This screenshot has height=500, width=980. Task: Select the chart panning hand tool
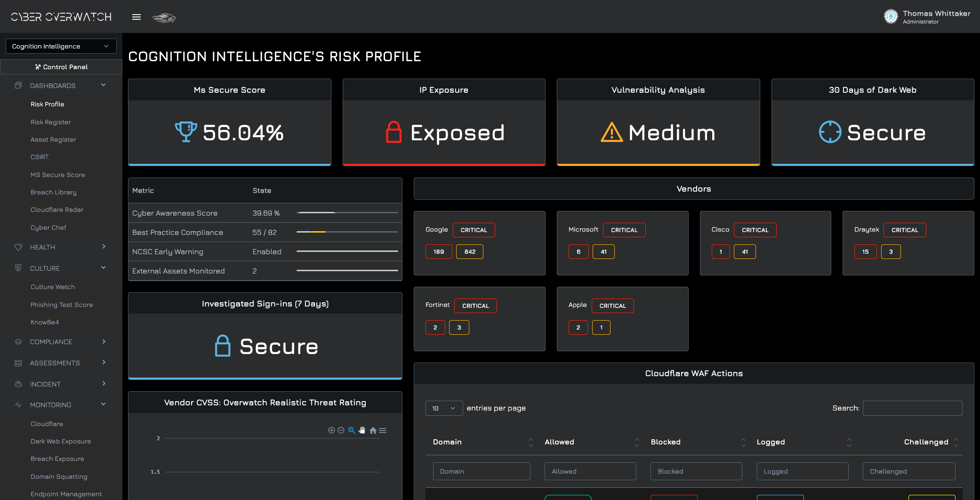(362, 430)
